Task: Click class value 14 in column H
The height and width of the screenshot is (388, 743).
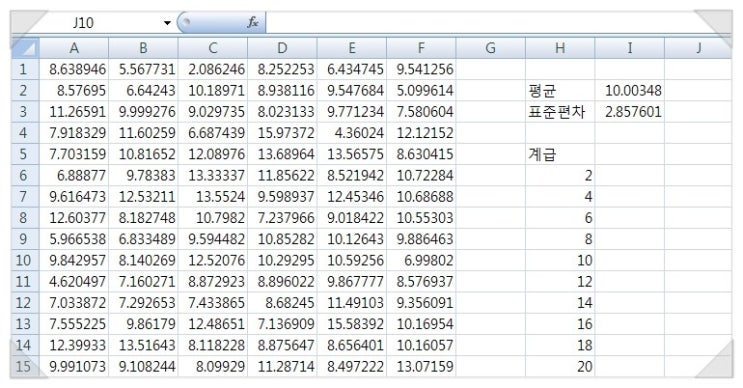Action: click(560, 302)
